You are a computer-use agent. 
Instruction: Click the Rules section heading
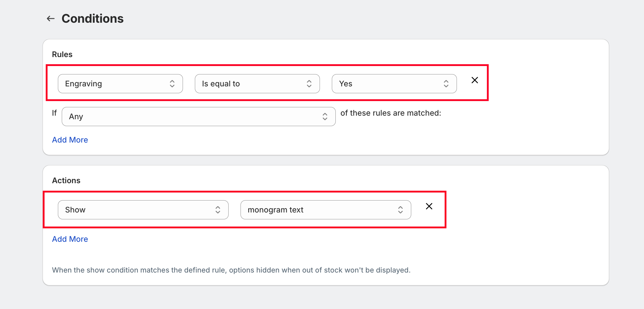[x=62, y=54]
